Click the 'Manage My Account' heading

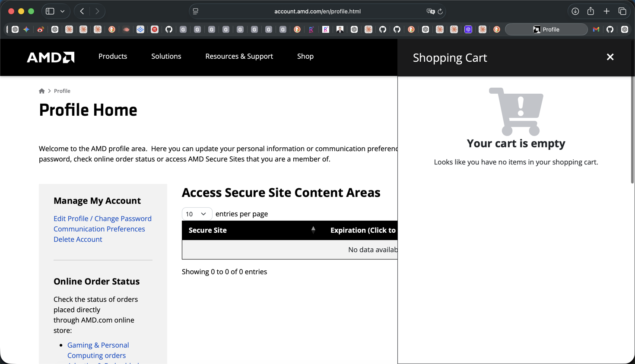97,200
